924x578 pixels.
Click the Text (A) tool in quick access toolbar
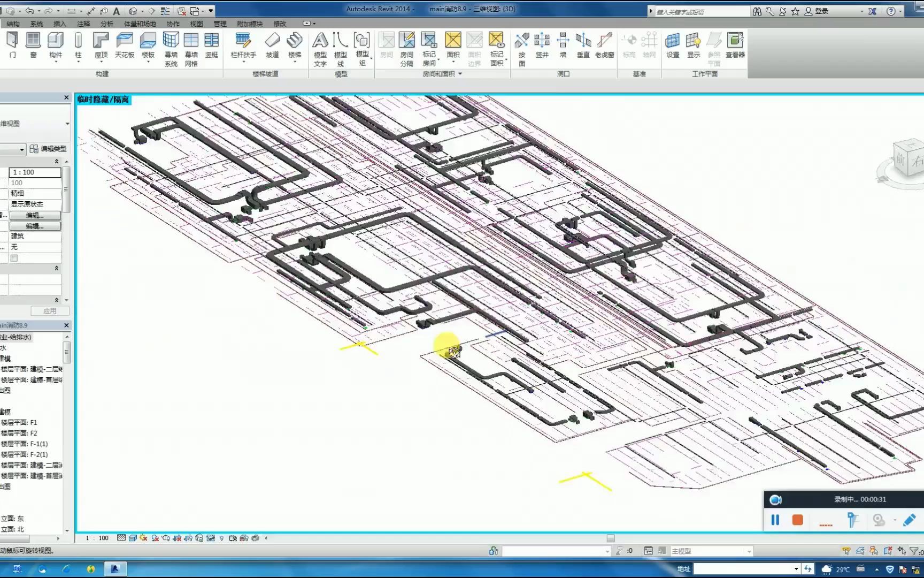click(x=116, y=11)
